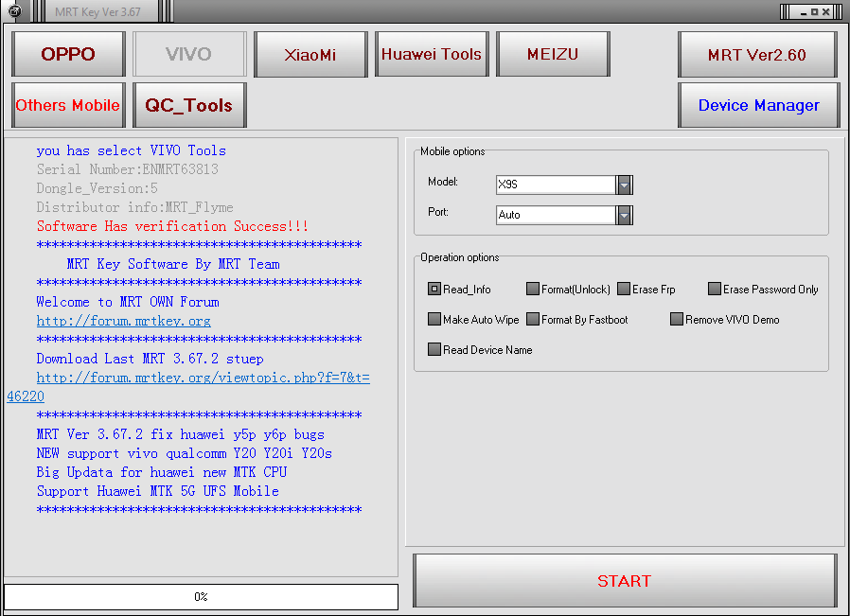Click the Port field showing Auto
The image size is (850, 616).
tap(557, 215)
